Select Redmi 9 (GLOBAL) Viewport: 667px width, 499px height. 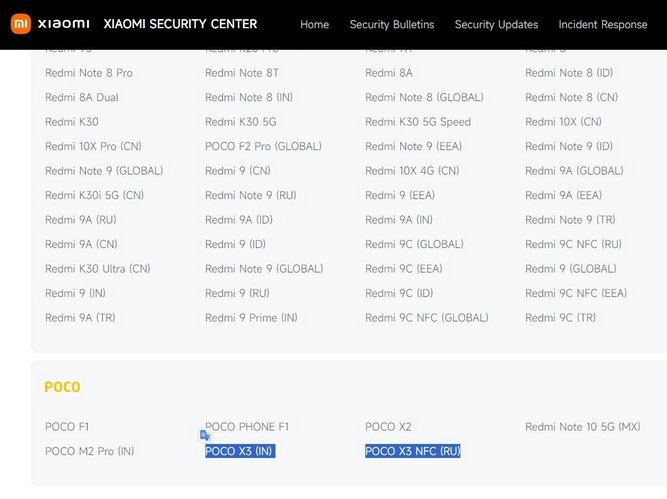pos(571,269)
